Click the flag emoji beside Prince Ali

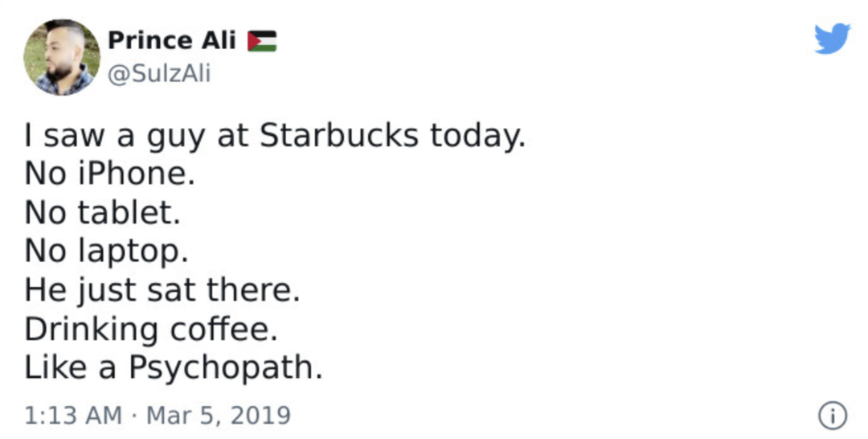pyautogui.click(x=262, y=40)
